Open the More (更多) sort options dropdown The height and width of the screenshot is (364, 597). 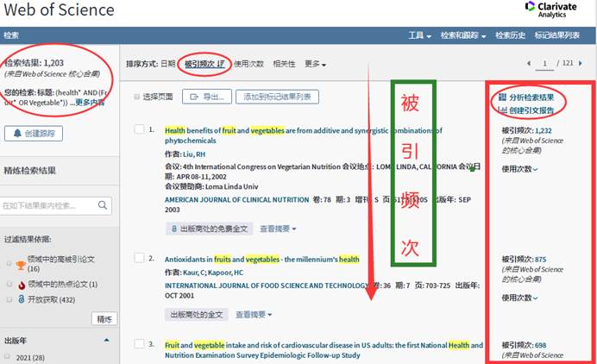pyautogui.click(x=315, y=64)
